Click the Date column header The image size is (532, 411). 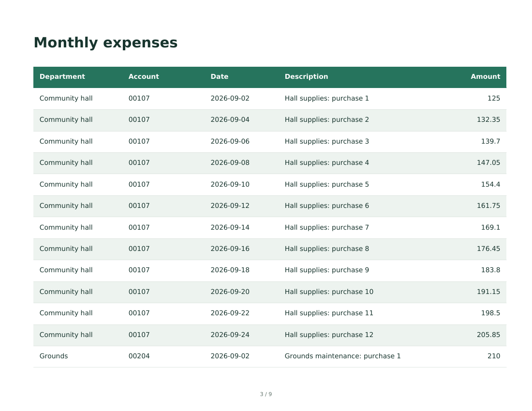[x=219, y=76]
